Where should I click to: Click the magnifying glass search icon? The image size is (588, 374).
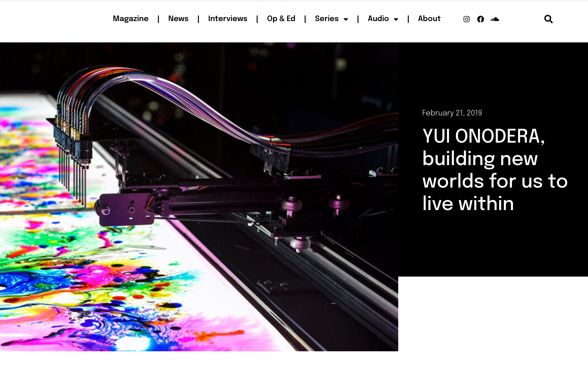[x=548, y=19]
